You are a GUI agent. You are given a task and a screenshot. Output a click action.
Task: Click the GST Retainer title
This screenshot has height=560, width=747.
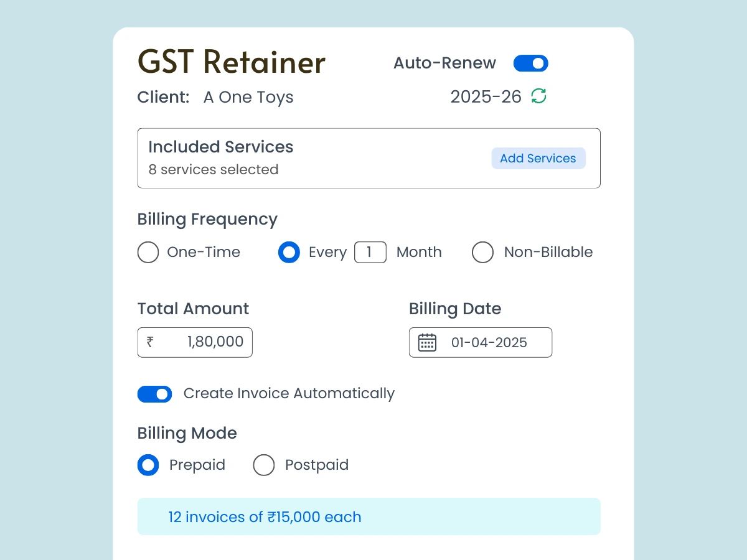(x=231, y=62)
